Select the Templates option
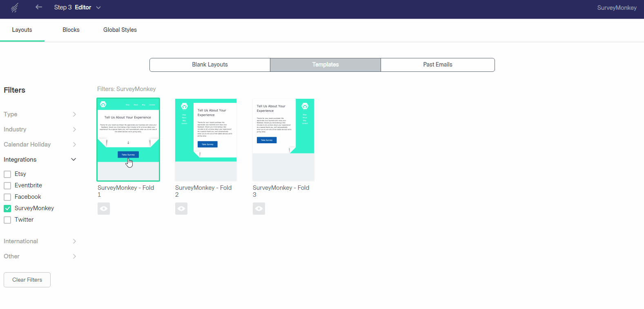The width and height of the screenshot is (644, 309). (x=325, y=64)
